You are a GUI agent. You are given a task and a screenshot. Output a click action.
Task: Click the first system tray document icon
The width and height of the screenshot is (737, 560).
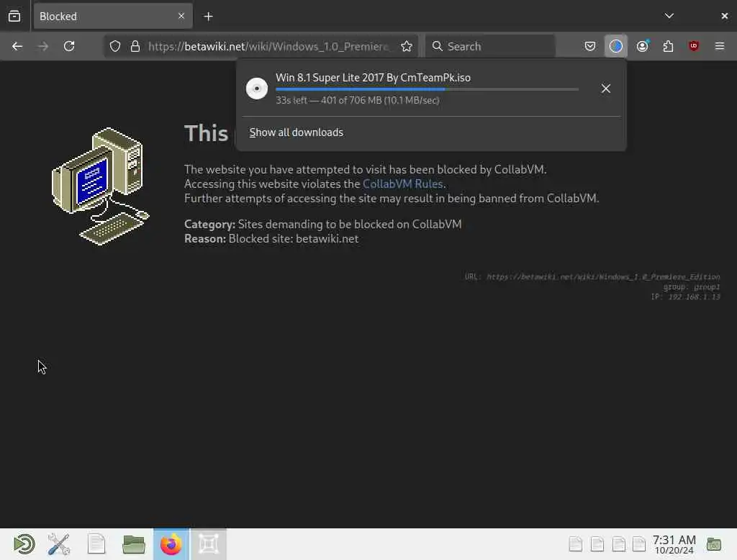click(x=576, y=544)
